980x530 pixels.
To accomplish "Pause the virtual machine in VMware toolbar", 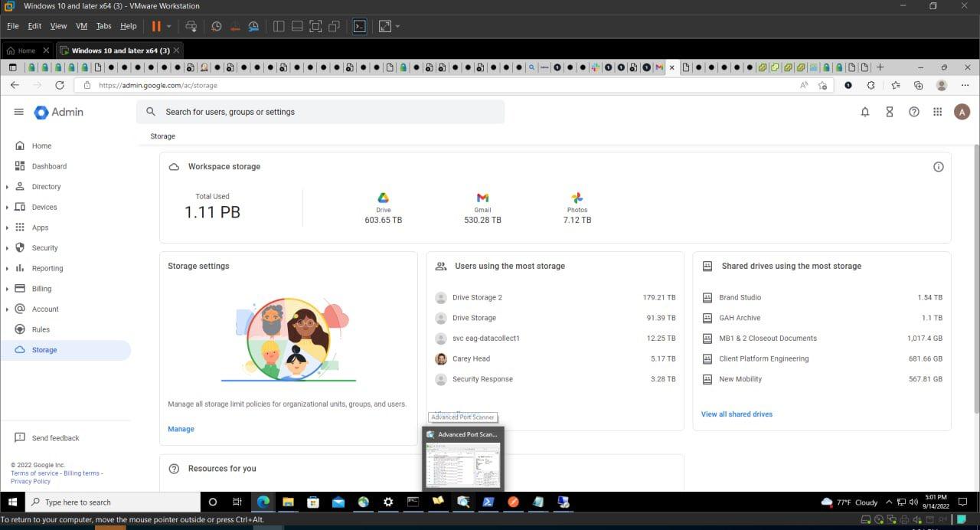I will coord(156,26).
